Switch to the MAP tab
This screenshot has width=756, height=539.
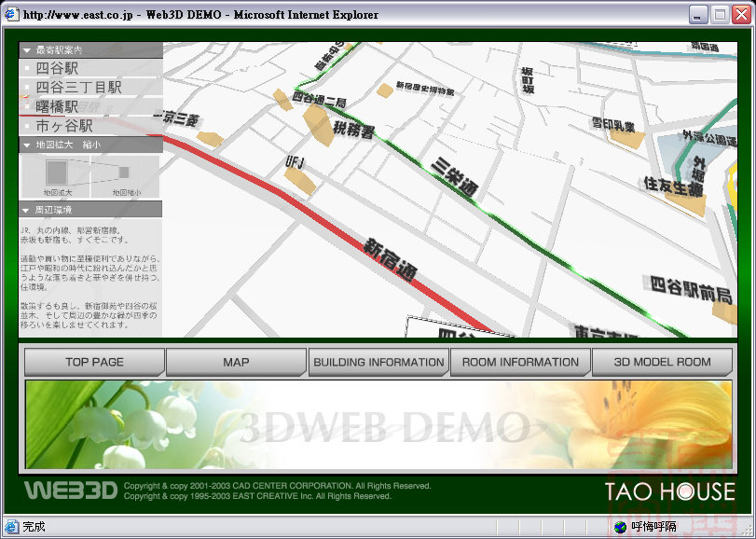pyautogui.click(x=236, y=362)
